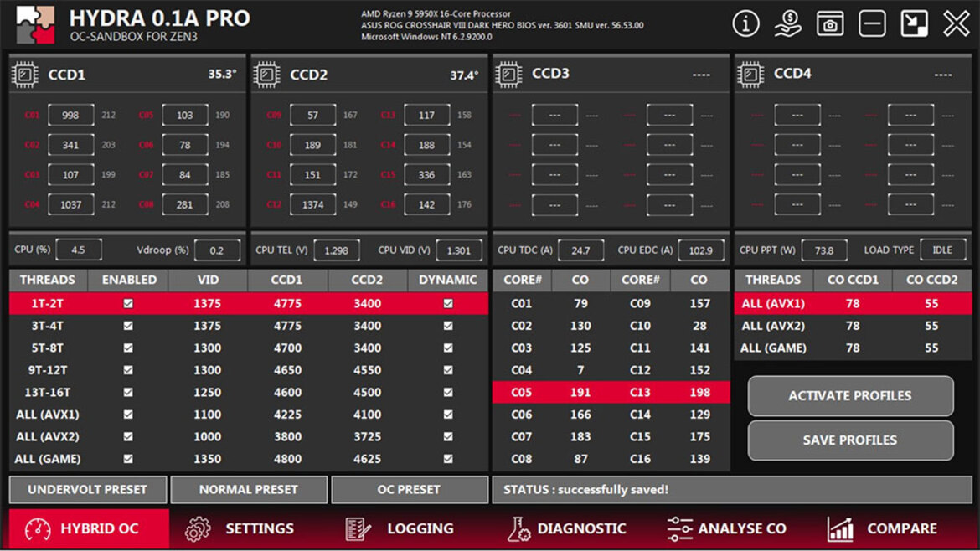Click the notepad icon beside LOGGING
The width and height of the screenshot is (980, 551).
[358, 528]
